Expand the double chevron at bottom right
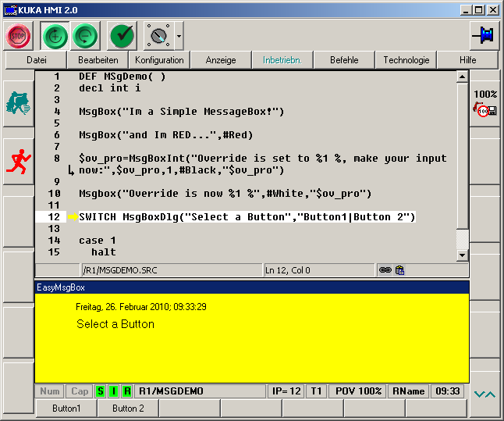The image size is (504, 421). [484, 394]
